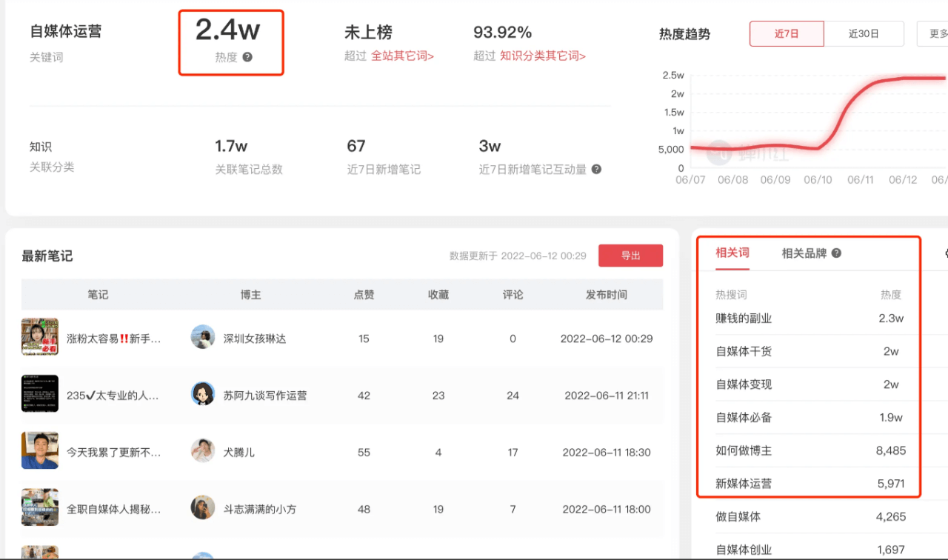Select the 如何做博主 keyword
Viewport: 948px width, 560px height.
(x=743, y=450)
